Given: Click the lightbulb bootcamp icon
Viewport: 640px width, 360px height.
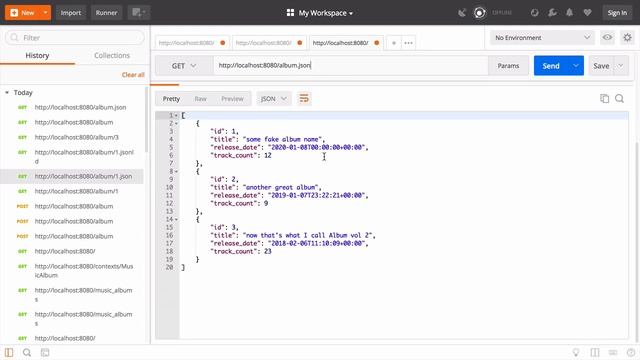Looking at the screenshot, I should point(576,352).
